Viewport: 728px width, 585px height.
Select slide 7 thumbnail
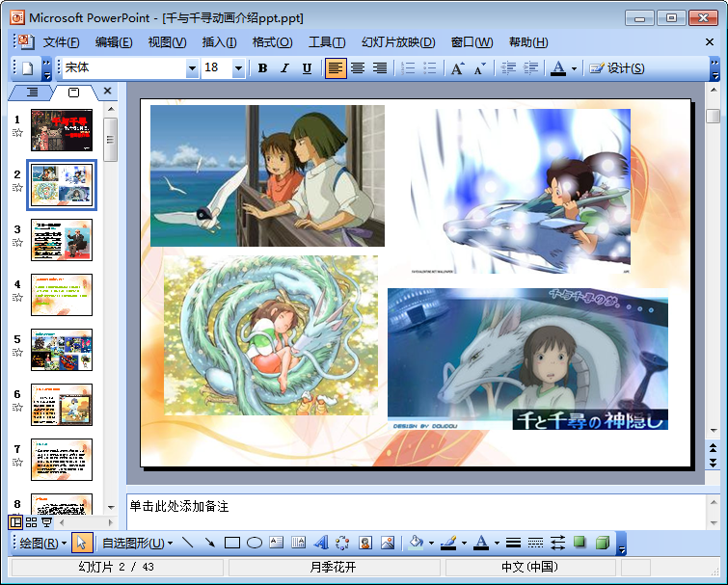(62, 460)
